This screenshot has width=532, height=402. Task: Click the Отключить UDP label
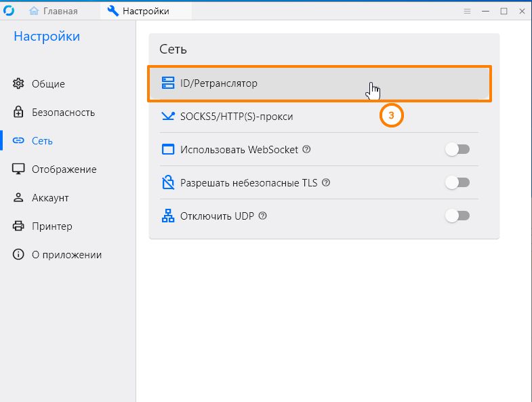coord(217,216)
